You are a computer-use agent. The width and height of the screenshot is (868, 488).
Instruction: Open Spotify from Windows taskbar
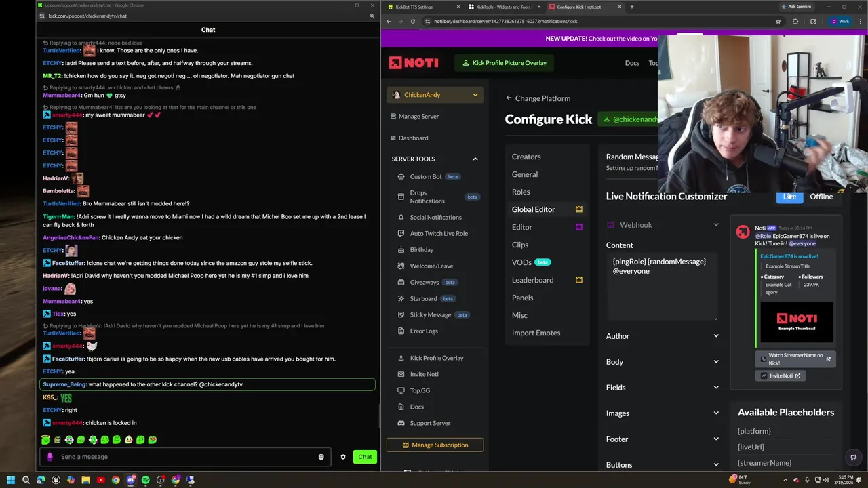[145, 480]
